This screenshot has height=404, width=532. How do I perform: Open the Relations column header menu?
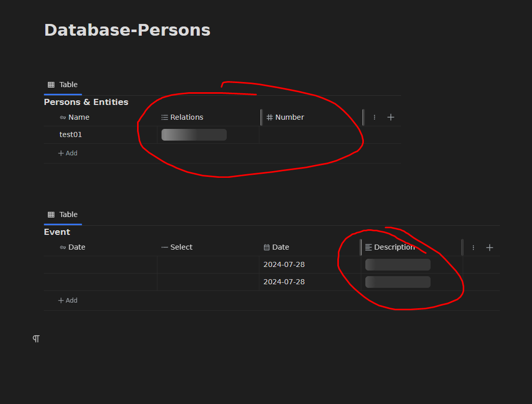pos(187,117)
